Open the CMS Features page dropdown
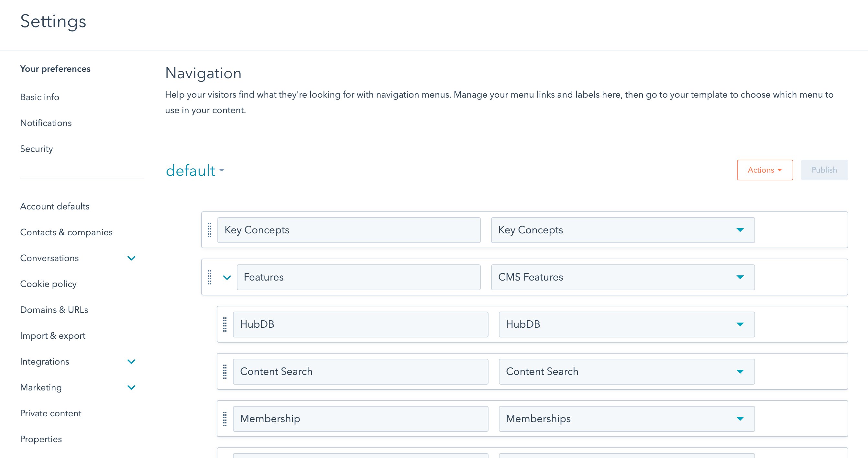This screenshot has width=868, height=458. tap(622, 277)
